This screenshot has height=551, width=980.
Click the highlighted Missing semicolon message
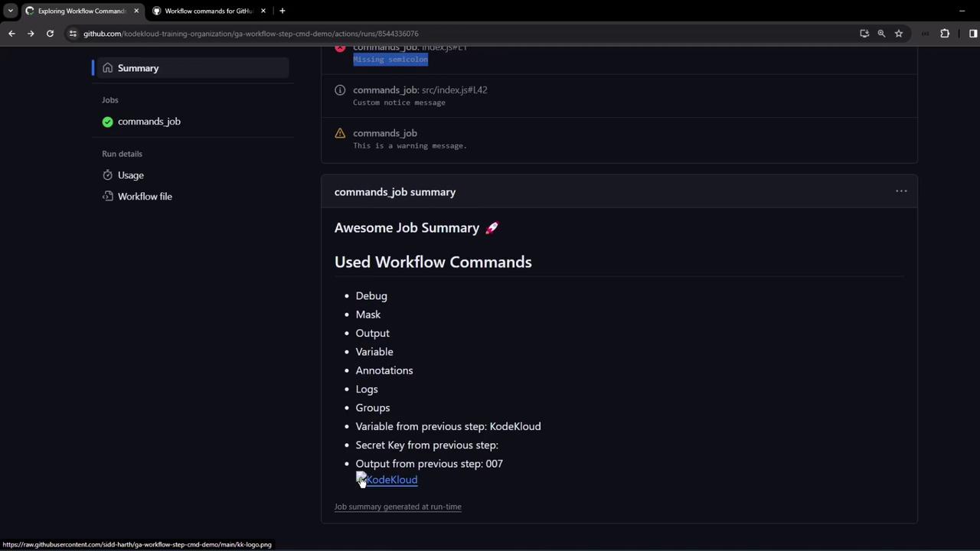coord(390,60)
